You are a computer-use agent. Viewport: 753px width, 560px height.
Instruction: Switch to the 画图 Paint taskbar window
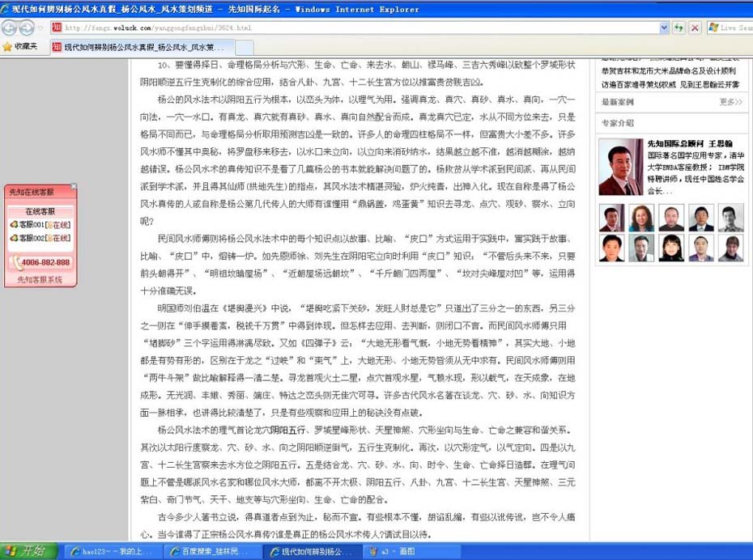coord(411,552)
